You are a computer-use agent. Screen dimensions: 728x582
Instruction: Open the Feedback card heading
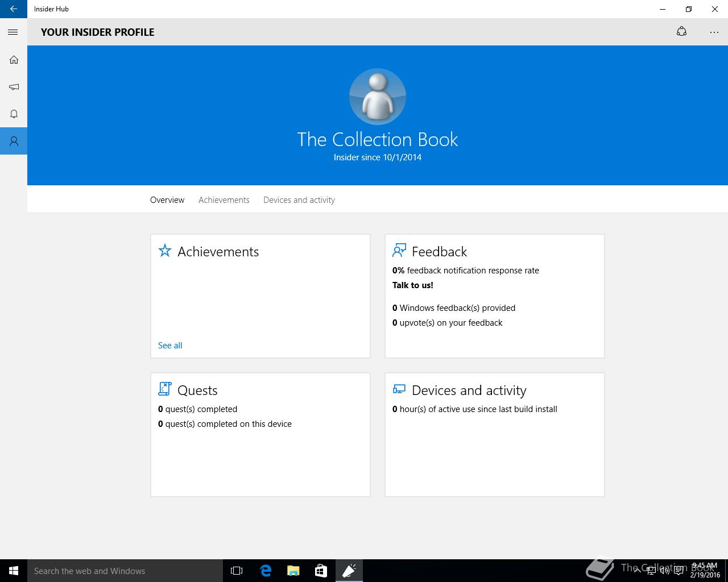pyautogui.click(x=439, y=252)
